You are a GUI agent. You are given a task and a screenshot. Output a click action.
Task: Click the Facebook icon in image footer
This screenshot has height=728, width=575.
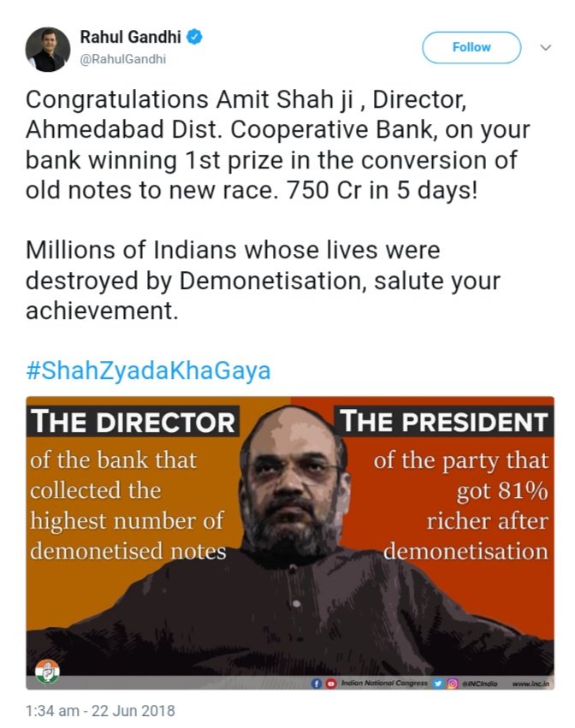click(x=317, y=684)
